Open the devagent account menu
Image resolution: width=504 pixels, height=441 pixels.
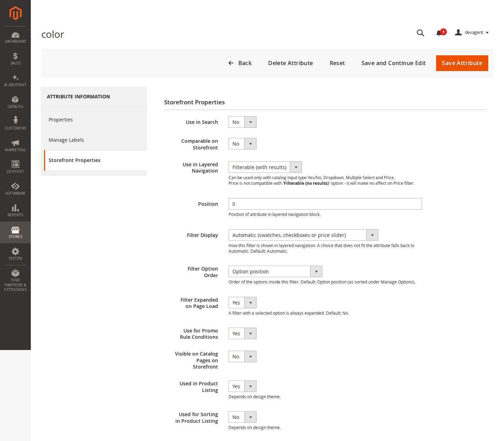(472, 33)
